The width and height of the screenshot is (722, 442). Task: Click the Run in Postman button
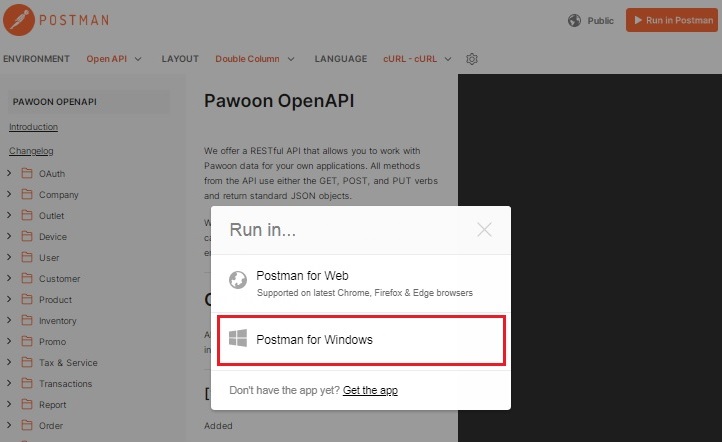point(672,20)
